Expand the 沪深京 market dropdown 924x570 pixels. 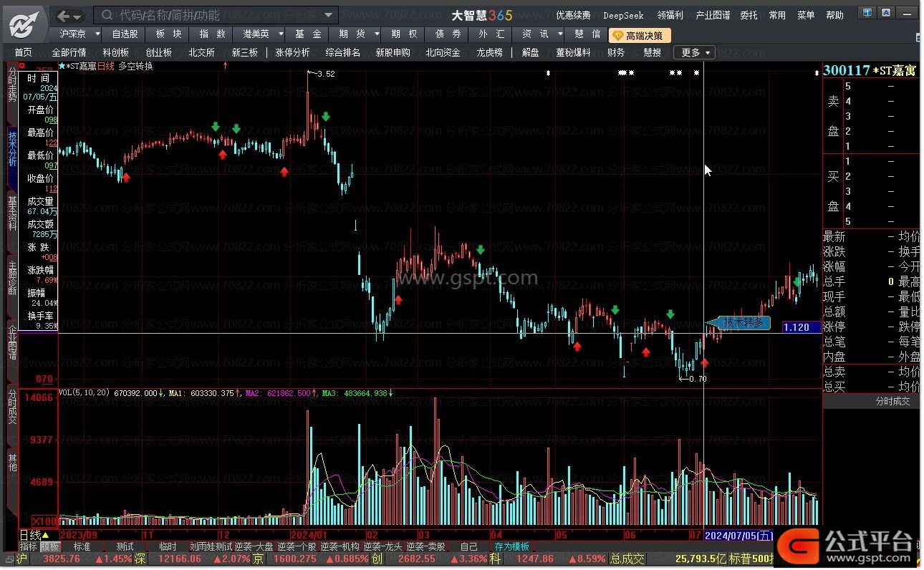click(98, 34)
